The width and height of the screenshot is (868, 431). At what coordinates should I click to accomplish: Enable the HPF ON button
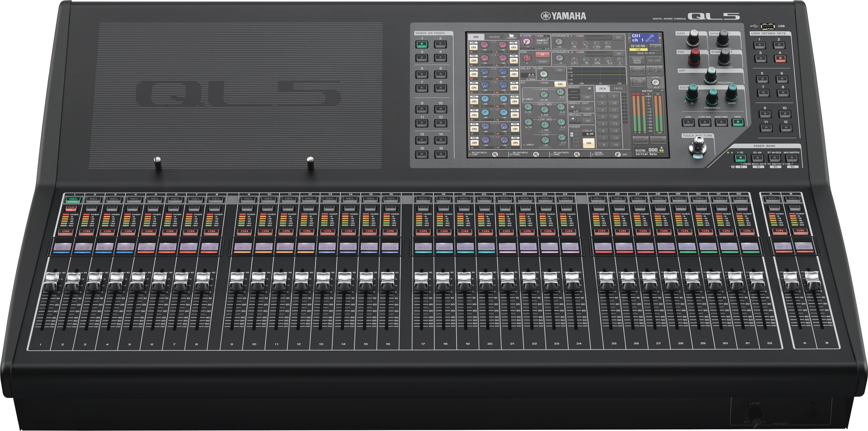(x=560, y=70)
